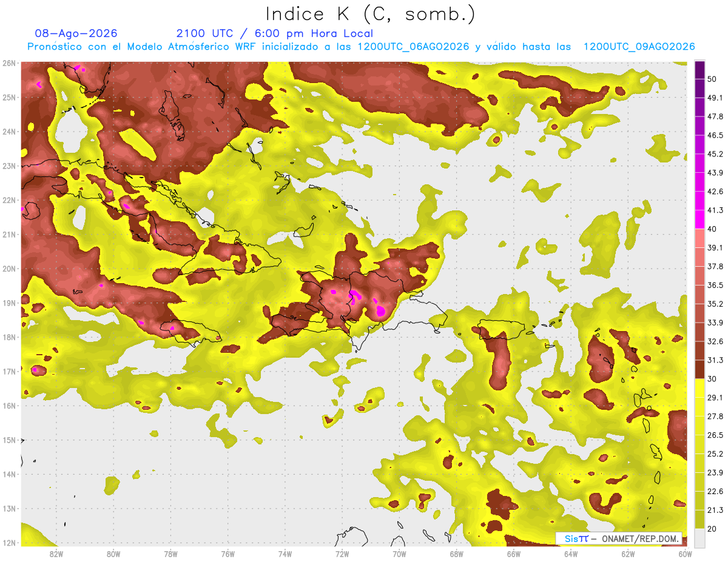Screen dimensions: 728x562
Task: Click the "1200UTC_09AGO2026" valid-until time
Action: (x=639, y=47)
